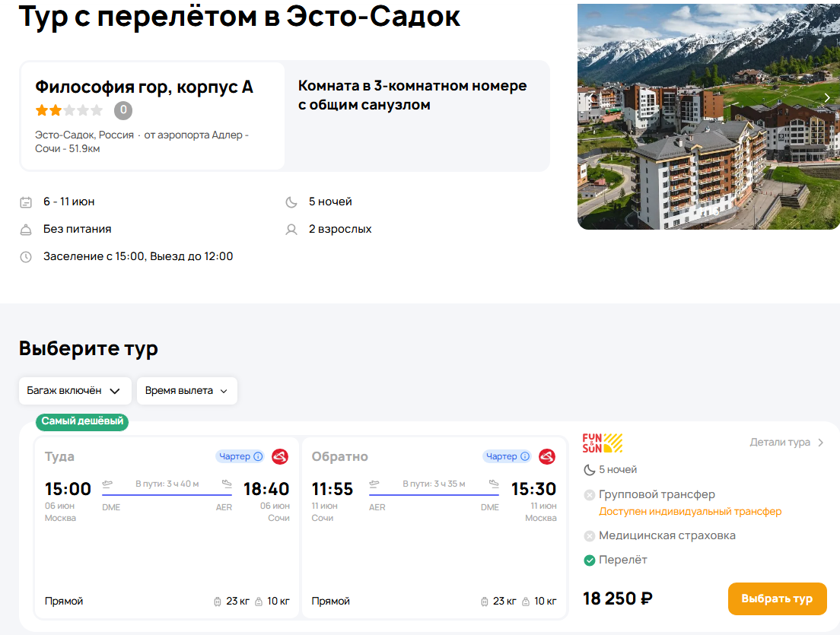Open Детали тура link
The image size is (840, 635).
click(x=786, y=443)
